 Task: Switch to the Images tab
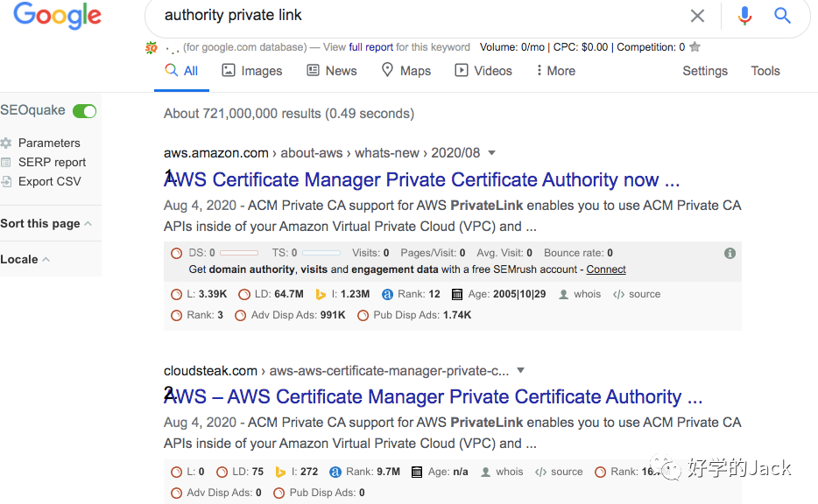(x=252, y=71)
